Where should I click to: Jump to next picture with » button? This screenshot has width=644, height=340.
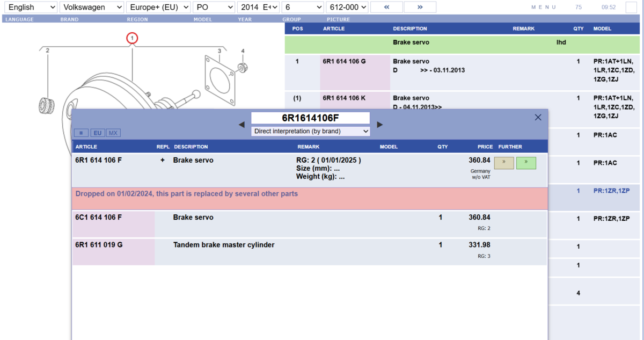(420, 7)
